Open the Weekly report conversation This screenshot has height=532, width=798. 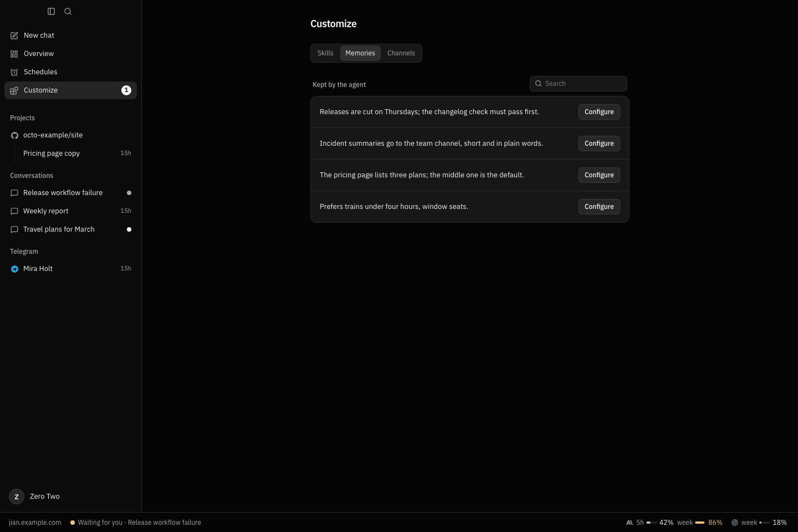[70, 211]
